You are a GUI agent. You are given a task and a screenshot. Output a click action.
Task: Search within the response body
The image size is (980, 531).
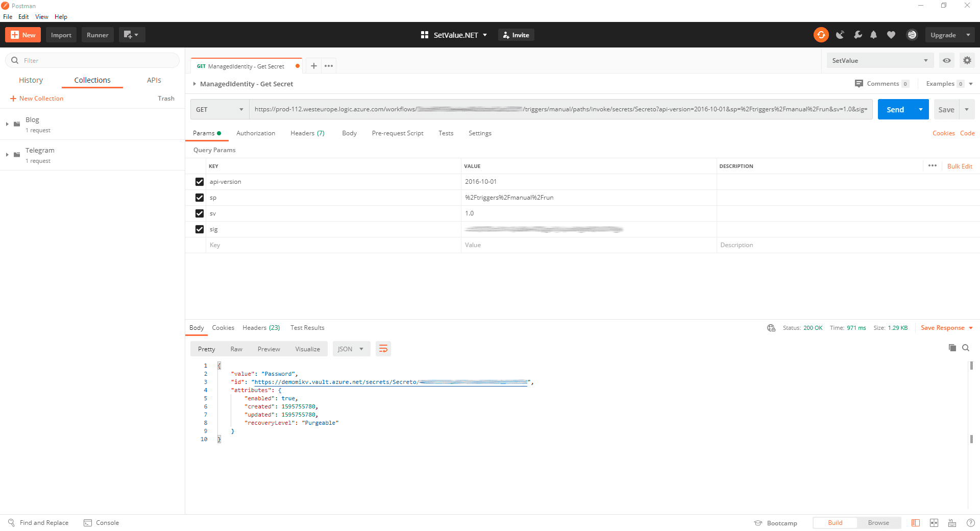pos(966,348)
